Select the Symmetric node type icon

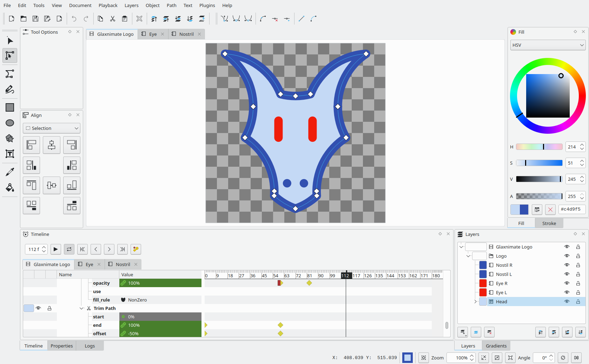(x=248, y=19)
